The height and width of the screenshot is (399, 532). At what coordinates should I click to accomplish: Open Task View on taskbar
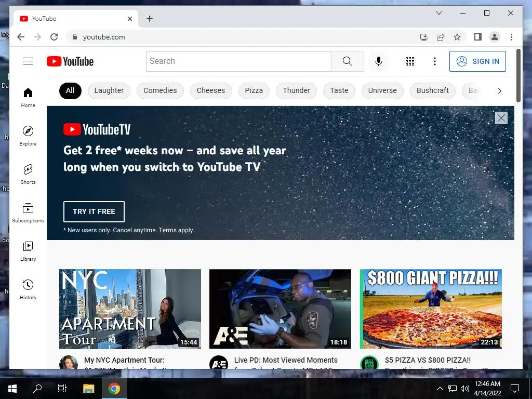pyautogui.click(x=62, y=389)
